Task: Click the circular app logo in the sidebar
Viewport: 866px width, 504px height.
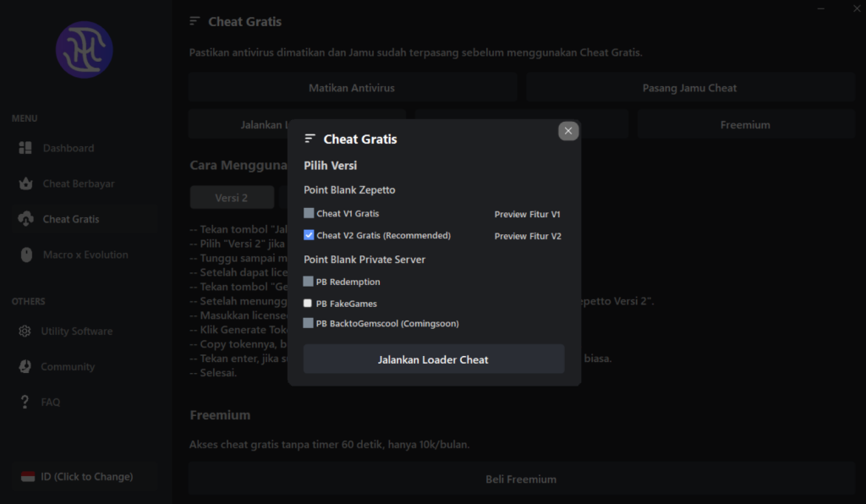Action: pos(84,50)
